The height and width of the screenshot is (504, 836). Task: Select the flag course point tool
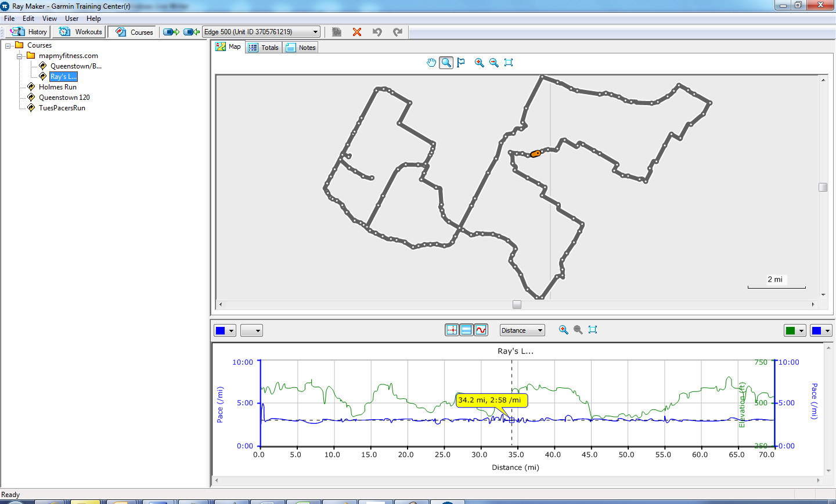461,63
